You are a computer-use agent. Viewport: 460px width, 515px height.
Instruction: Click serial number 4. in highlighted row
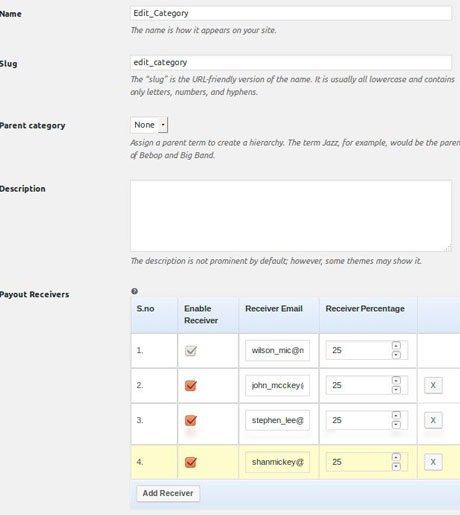click(140, 462)
